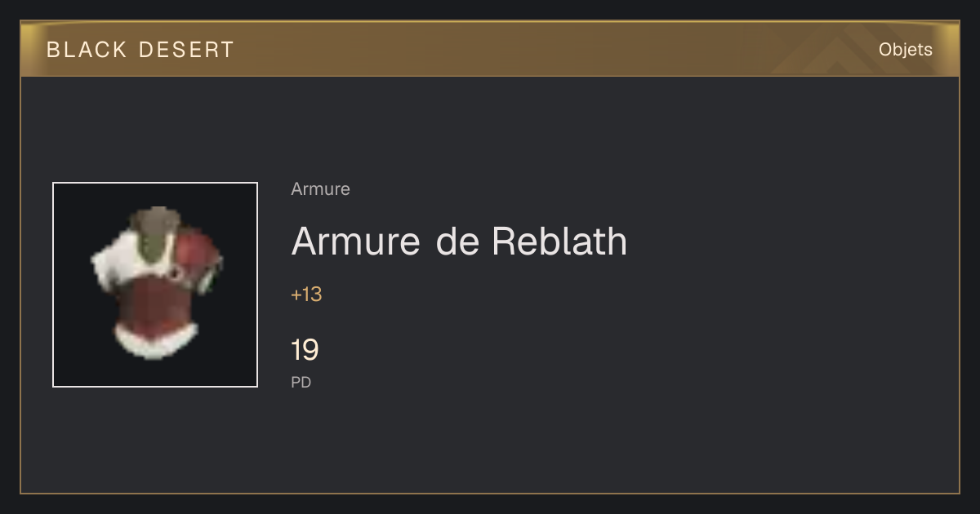Image resolution: width=980 pixels, height=514 pixels.
Task: Click the +13 enhancement level text
Action: click(306, 295)
